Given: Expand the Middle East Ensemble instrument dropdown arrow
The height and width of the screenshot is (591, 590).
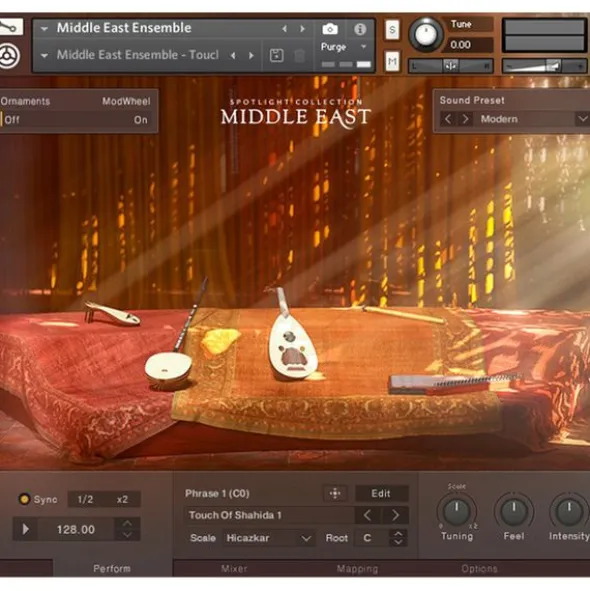Looking at the screenshot, I should [x=44, y=29].
